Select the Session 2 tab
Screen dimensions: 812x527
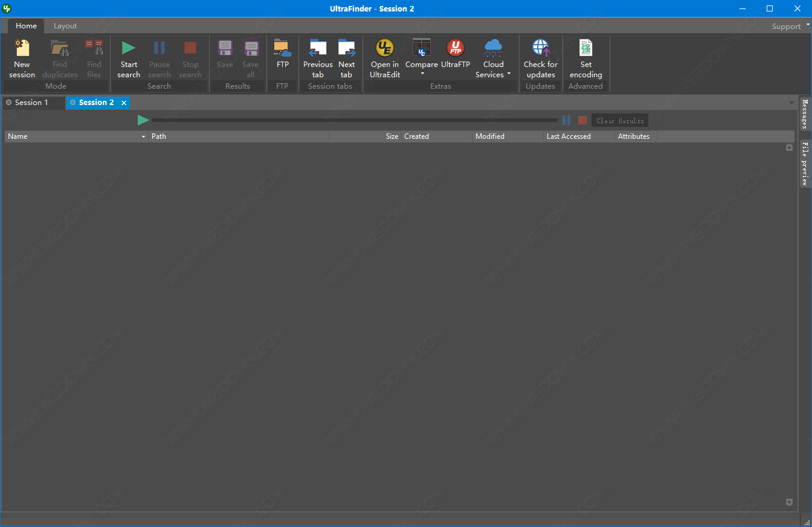tap(97, 103)
